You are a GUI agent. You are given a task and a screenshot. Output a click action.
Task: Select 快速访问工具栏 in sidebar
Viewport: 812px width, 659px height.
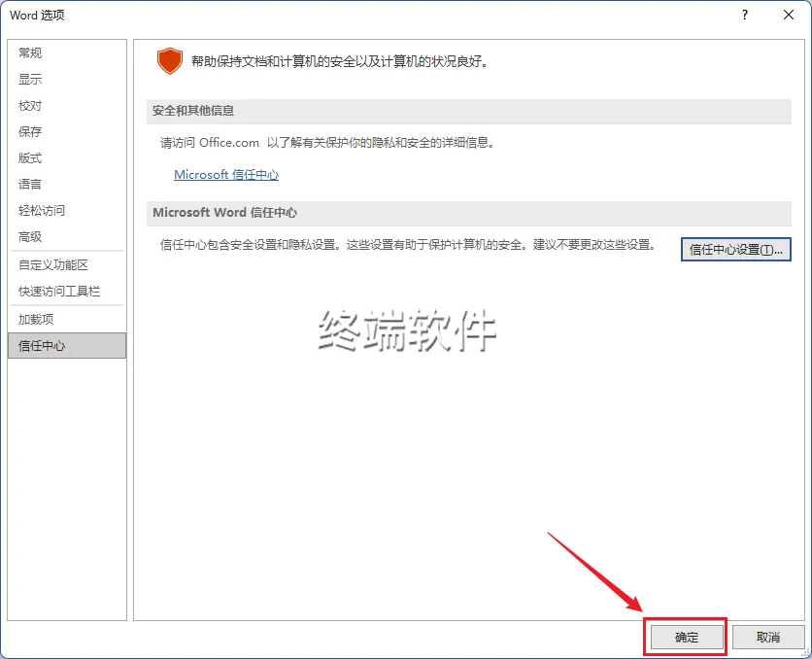point(67,292)
